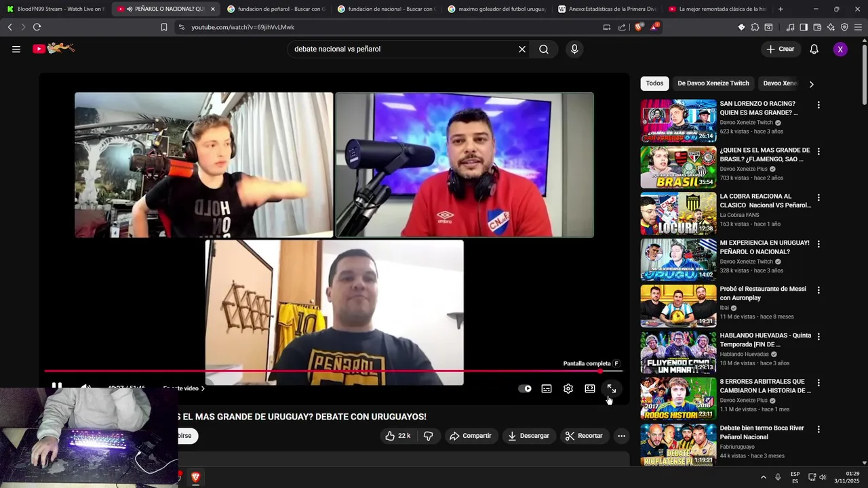Open the YouTube guide hamburger menu
Image resolution: width=868 pixels, height=488 pixels.
coord(16,49)
